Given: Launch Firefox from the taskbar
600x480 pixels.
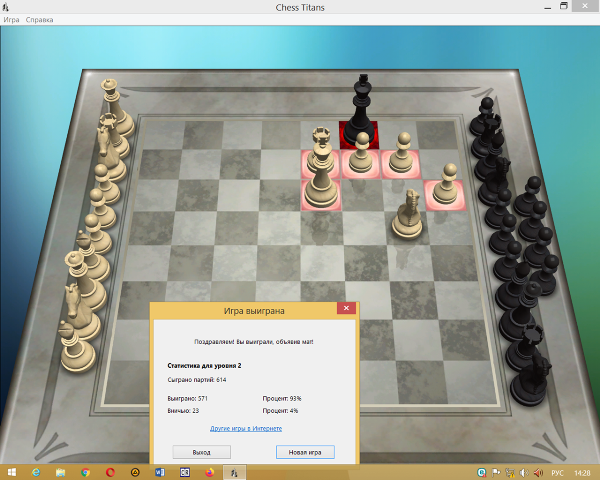Looking at the screenshot, I should tap(209, 471).
